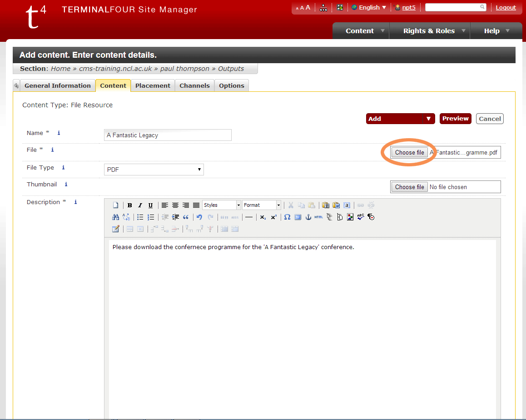Viewport: 526px width, 420px height.
Task: Open the Rights & Roles menu
Action: pyautogui.click(x=429, y=31)
